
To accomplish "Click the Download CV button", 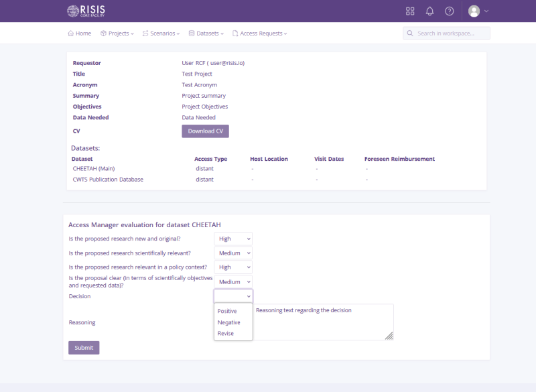I will pyautogui.click(x=205, y=131).
